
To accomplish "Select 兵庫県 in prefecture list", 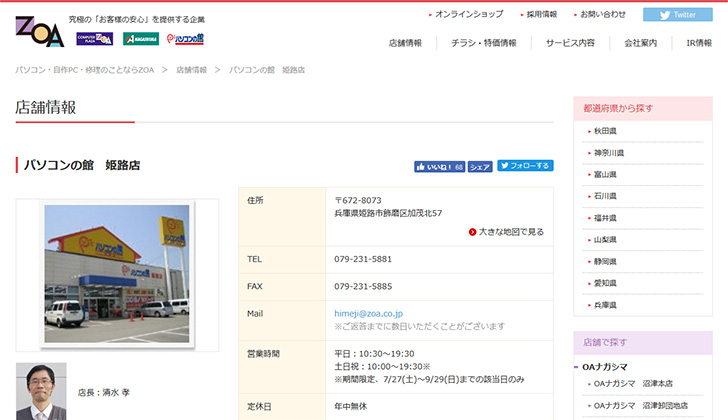I will [605, 305].
